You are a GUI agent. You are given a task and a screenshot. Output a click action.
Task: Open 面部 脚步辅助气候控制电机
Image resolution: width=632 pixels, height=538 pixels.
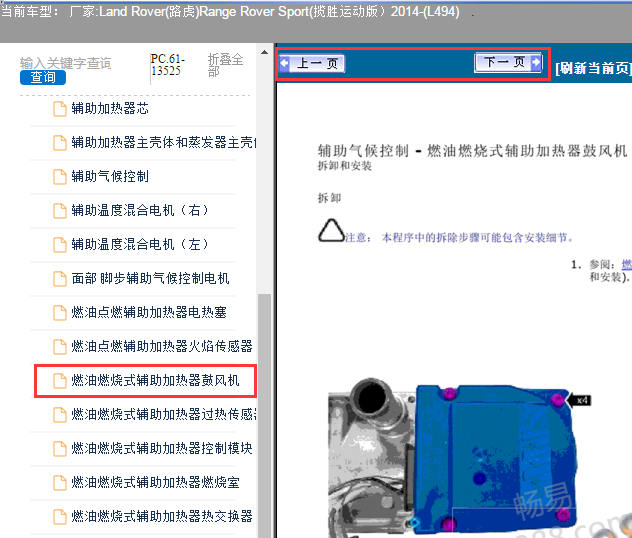[x=150, y=278]
